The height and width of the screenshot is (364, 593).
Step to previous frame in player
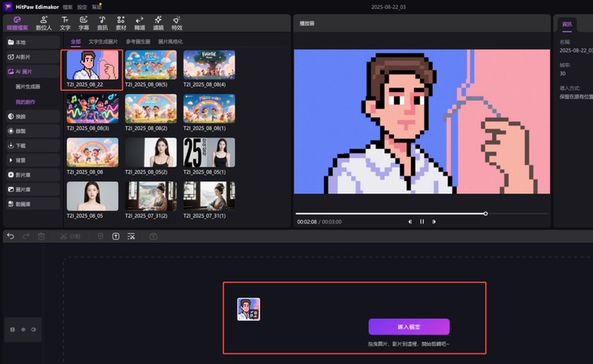point(410,222)
